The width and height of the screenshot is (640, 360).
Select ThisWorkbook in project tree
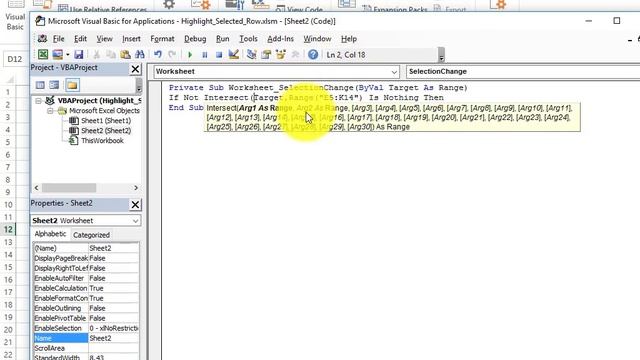(102, 141)
